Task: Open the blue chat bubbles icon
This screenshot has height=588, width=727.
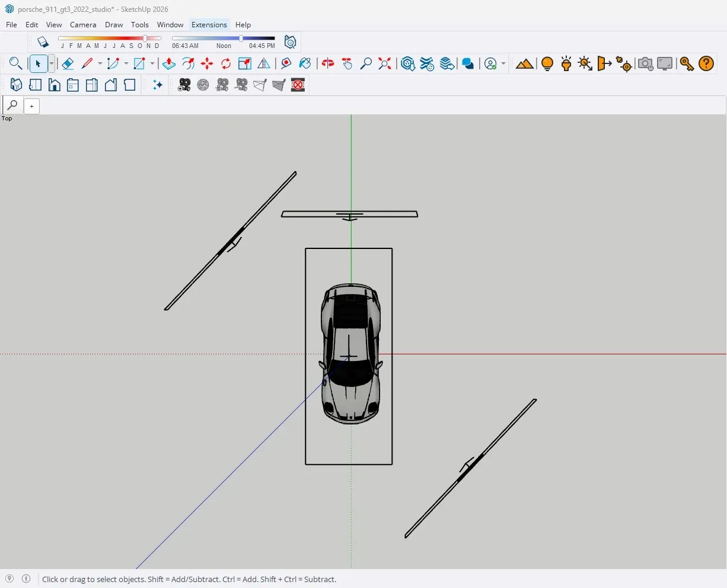Action: (468, 63)
